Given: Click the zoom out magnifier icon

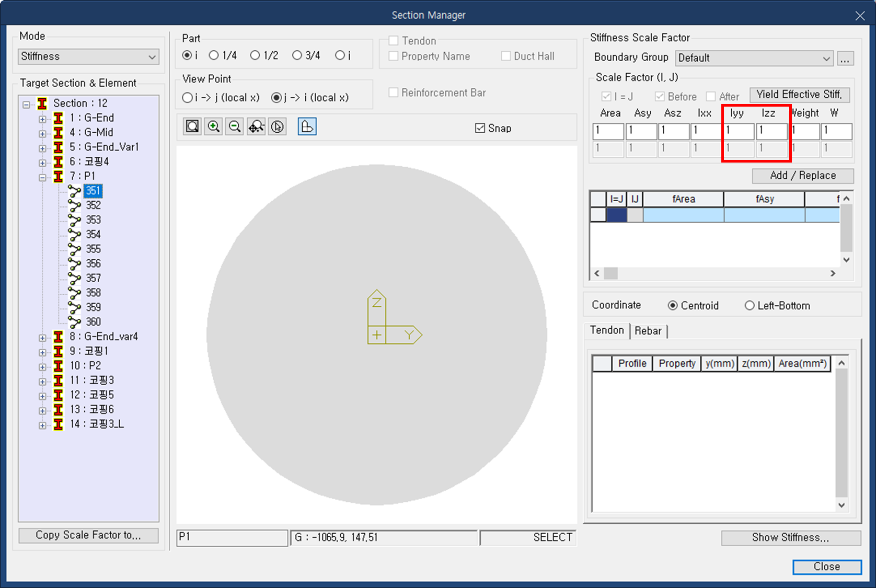Looking at the screenshot, I should [235, 126].
